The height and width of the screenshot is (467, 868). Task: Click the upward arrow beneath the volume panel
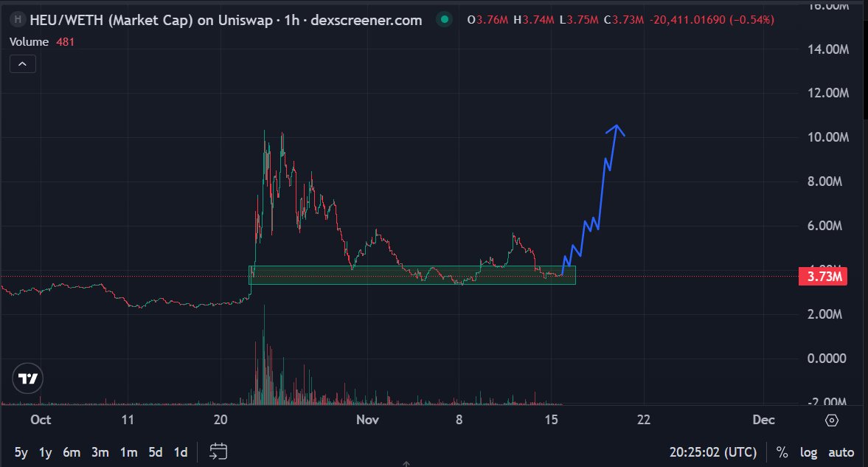[406, 464]
